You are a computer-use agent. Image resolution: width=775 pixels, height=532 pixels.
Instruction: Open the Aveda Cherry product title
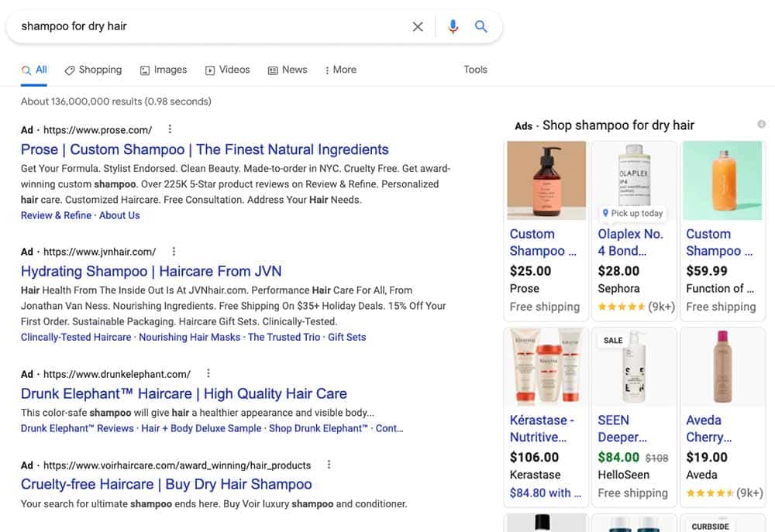tap(709, 429)
